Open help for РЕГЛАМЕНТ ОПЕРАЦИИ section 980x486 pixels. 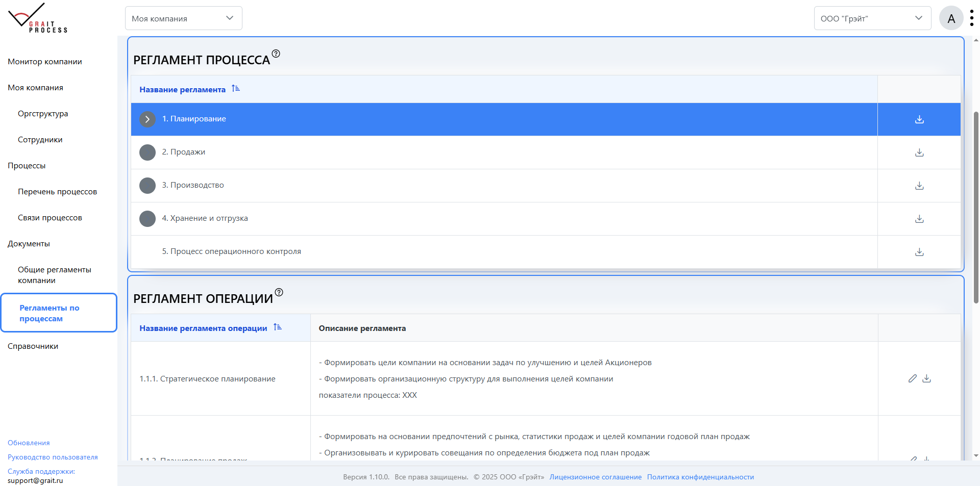(x=279, y=292)
